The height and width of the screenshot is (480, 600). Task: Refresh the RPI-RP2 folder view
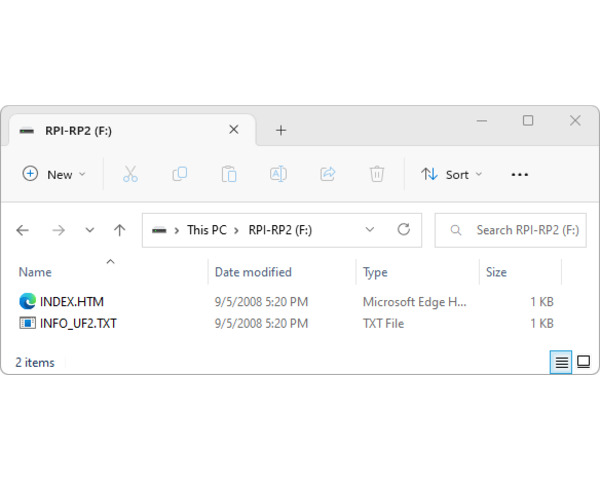404,230
